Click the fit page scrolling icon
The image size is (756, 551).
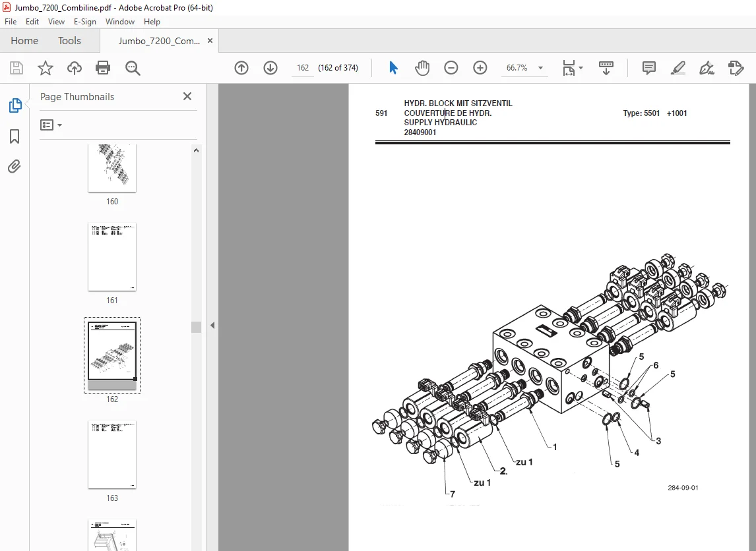click(569, 68)
